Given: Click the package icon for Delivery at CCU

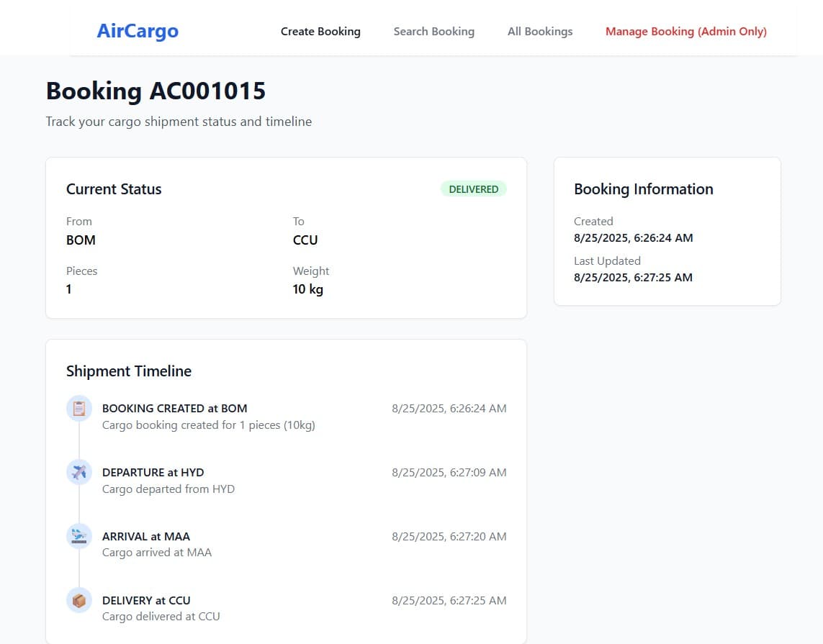Looking at the screenshot, I should tap(79, 601).
